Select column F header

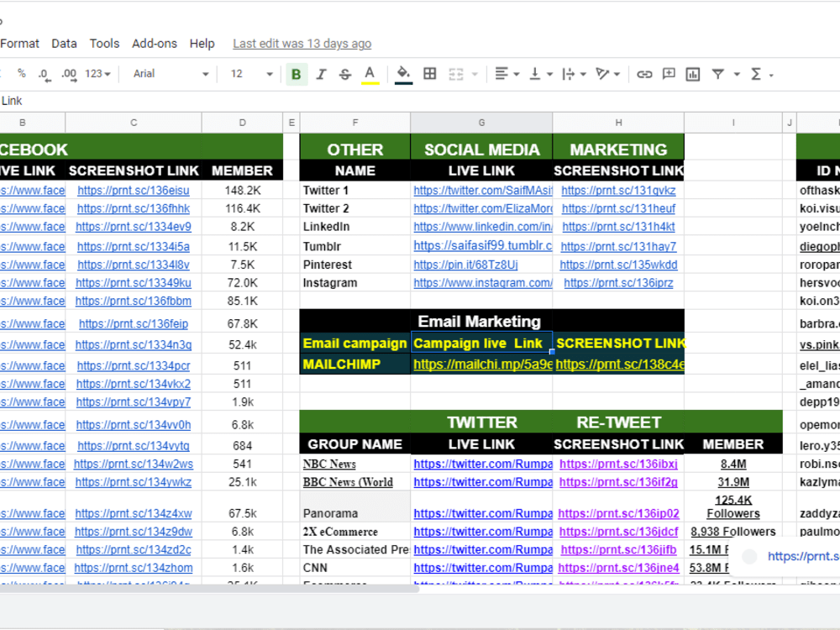355,123
